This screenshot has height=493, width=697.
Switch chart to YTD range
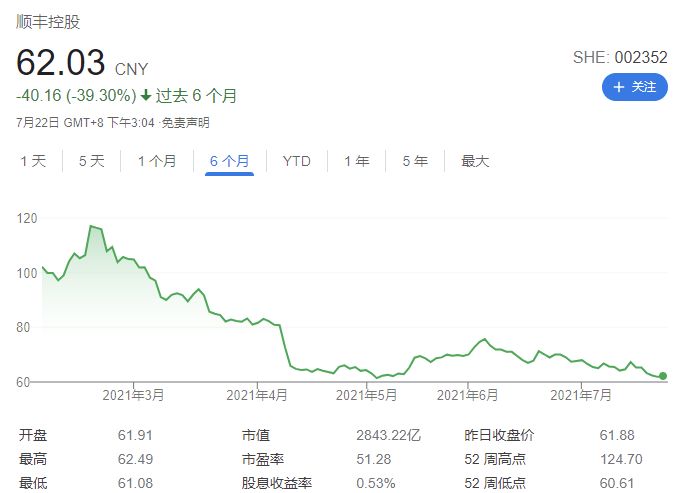click(x=296, y=161)
